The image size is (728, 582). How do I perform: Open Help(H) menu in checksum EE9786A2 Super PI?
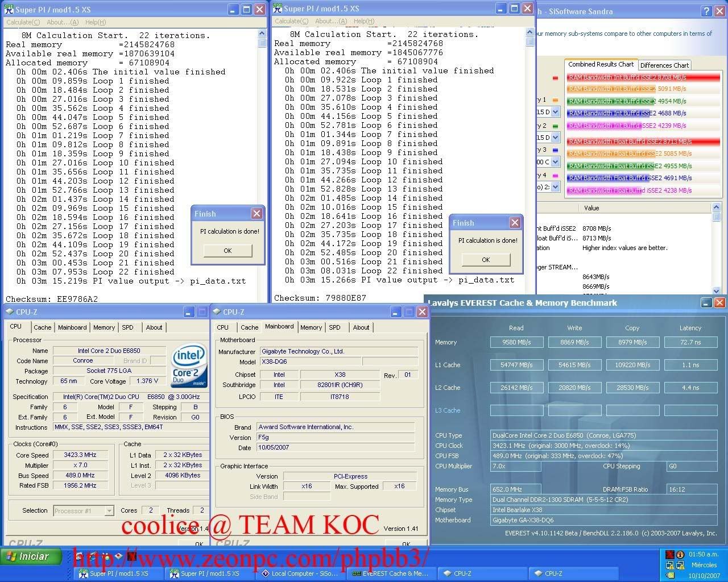click(x=96, y=22)
